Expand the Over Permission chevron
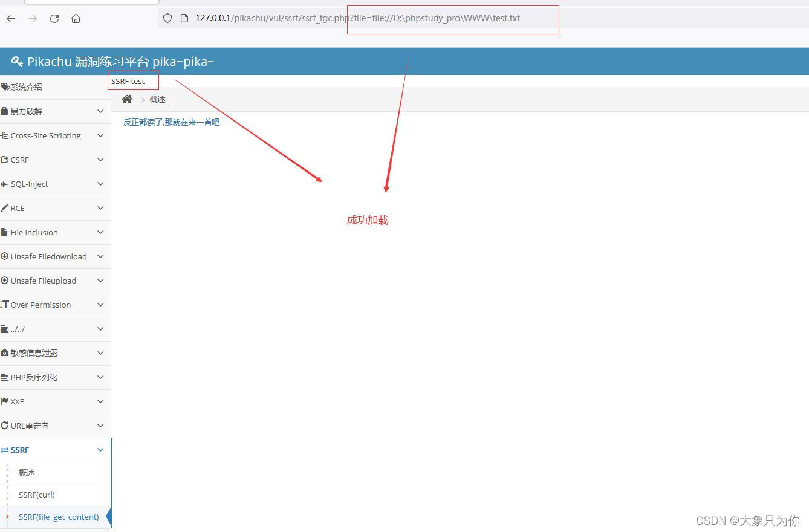Image resolution: width=809 pixels, height=532 pixels. pyautogui.click(x=100, y=305)
